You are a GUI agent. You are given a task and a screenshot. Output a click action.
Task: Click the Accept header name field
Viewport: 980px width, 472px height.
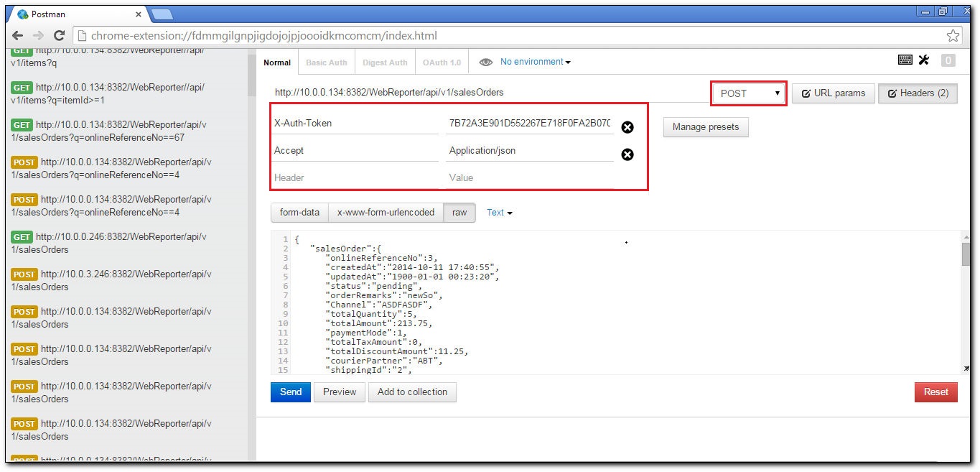(355, 151)
